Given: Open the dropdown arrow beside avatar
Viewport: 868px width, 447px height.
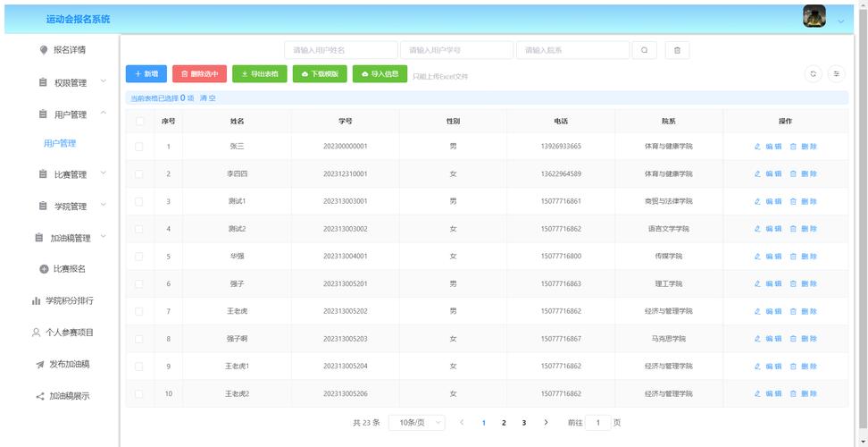Looking at the screenshot, I should [x=841, y=21].
